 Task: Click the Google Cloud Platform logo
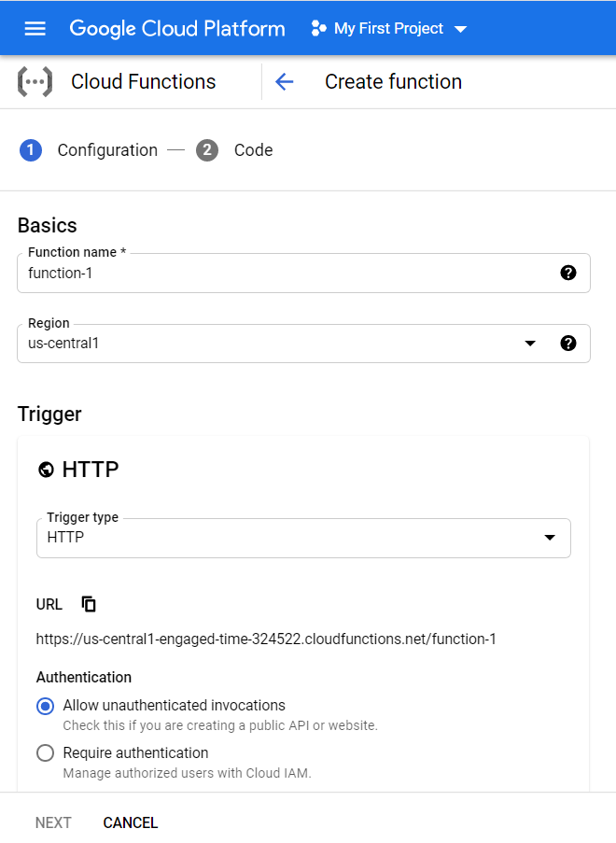point(176,28)
